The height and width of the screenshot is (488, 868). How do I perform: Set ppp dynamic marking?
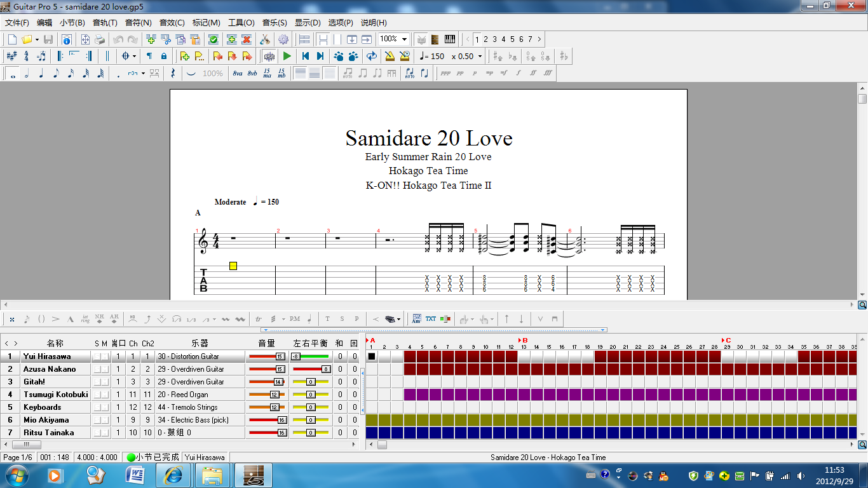pos(445,73)
